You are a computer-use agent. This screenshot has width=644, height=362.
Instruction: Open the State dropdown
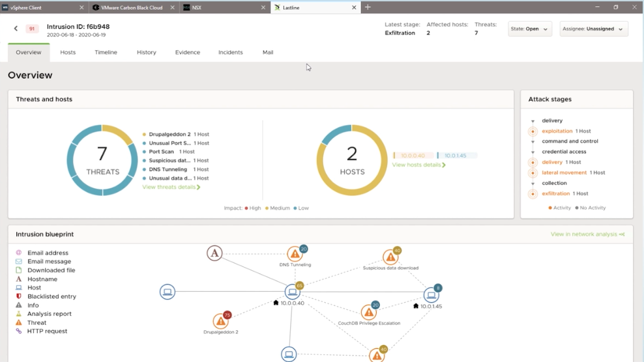click(x=529, y=29)
